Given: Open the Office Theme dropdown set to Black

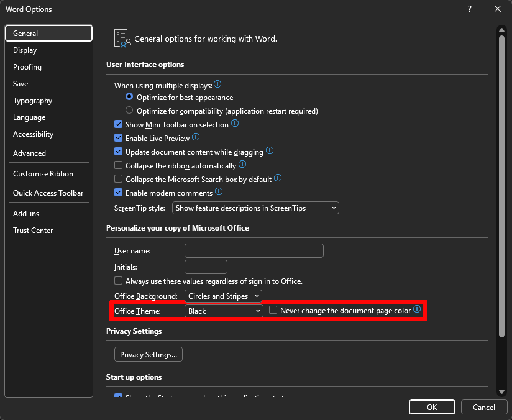Looking at the screenshot, I should click(224, 311).
